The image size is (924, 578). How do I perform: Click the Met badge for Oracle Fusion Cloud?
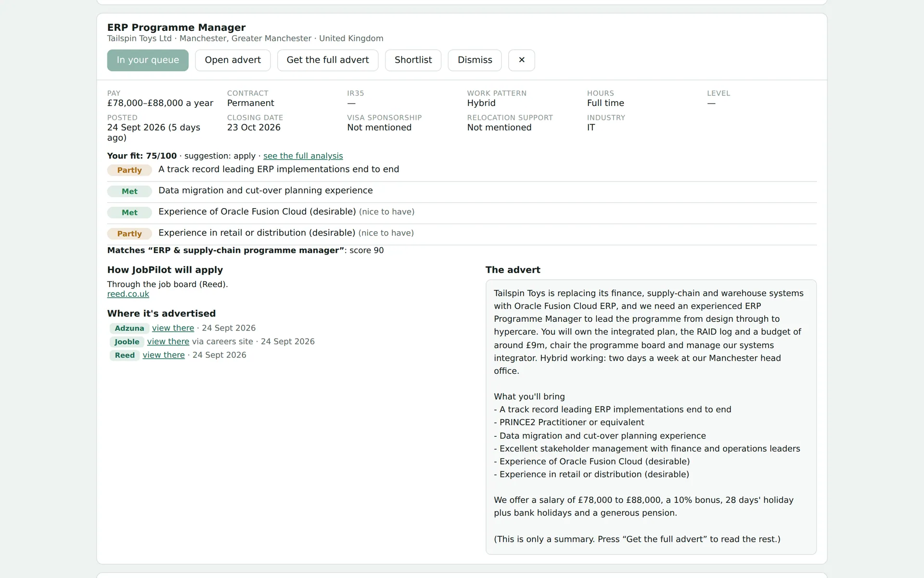click(129, 212)
